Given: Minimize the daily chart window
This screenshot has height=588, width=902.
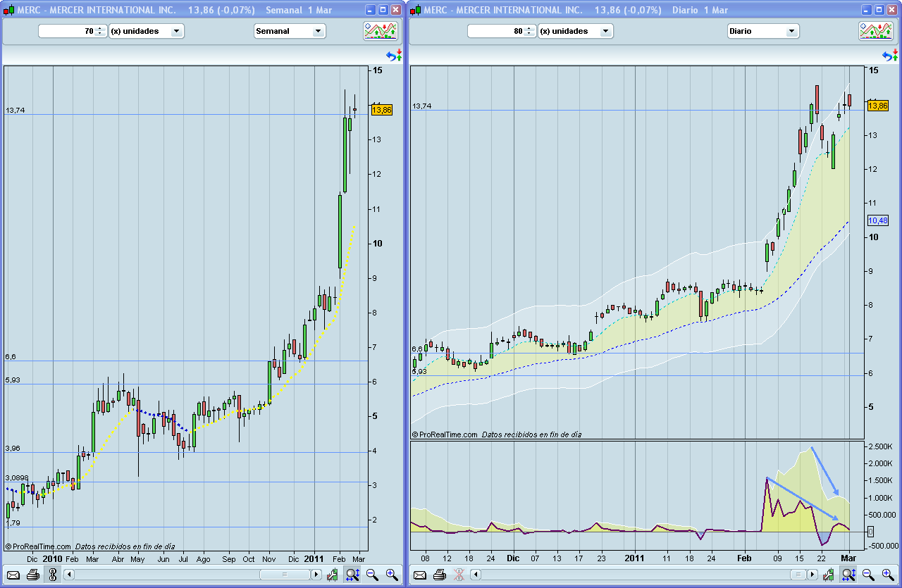Looking at the screenshot, I should point(867,10).
